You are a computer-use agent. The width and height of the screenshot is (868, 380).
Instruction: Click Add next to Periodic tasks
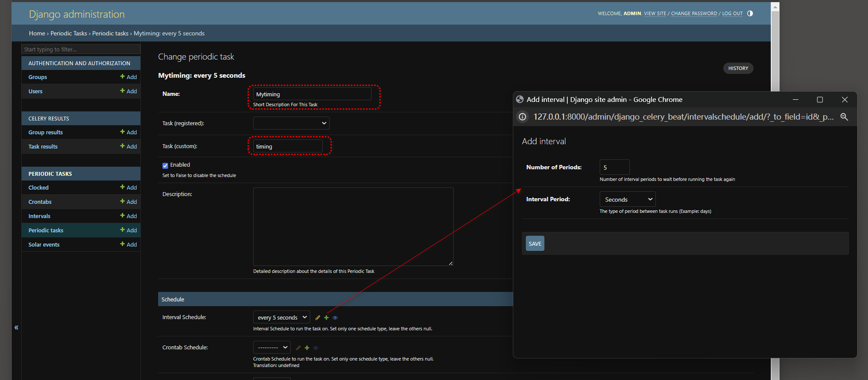point(128,230)
